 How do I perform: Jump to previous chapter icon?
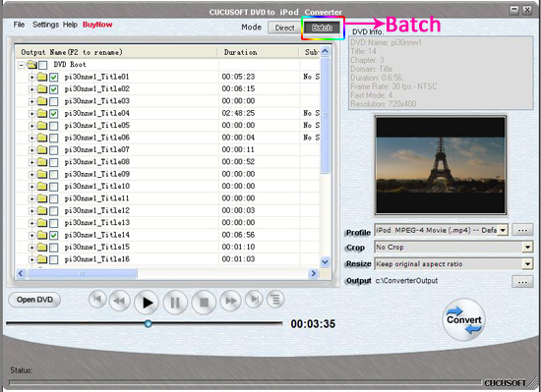click(97, 299)
